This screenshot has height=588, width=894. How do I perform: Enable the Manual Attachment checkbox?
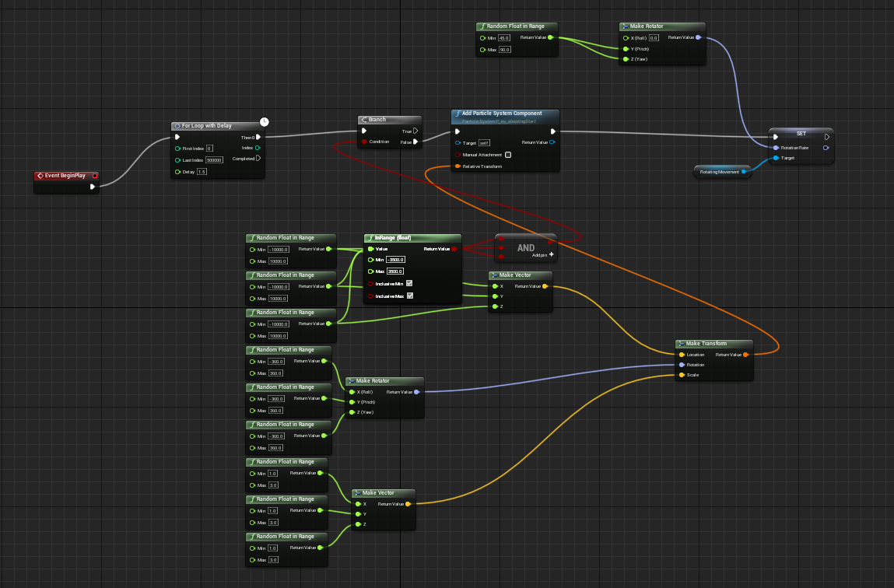tap(508, 155)
